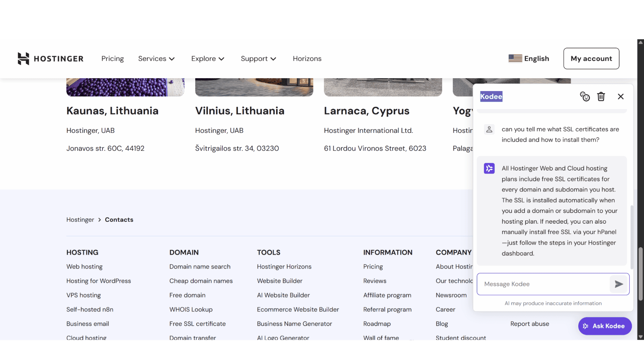Click the Kodee bot avatar icon
The height and width of the screenshot is (362, 644).
click(489, 168)
